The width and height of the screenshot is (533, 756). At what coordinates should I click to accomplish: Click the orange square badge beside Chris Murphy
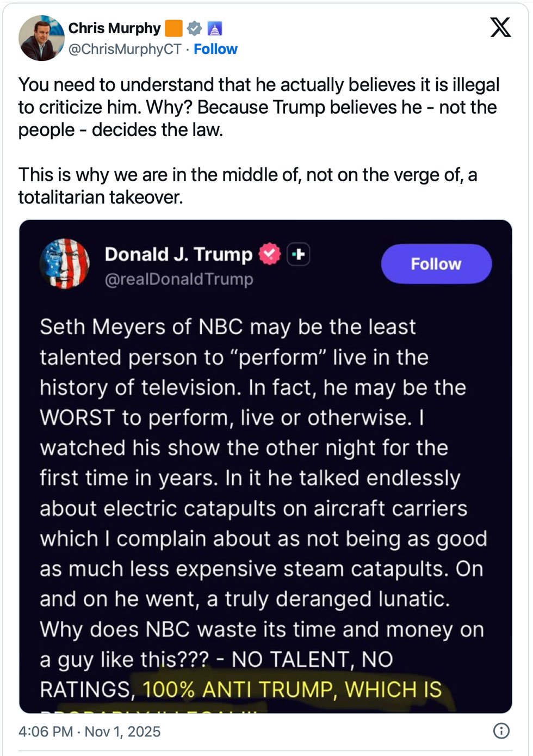point(173,28)
